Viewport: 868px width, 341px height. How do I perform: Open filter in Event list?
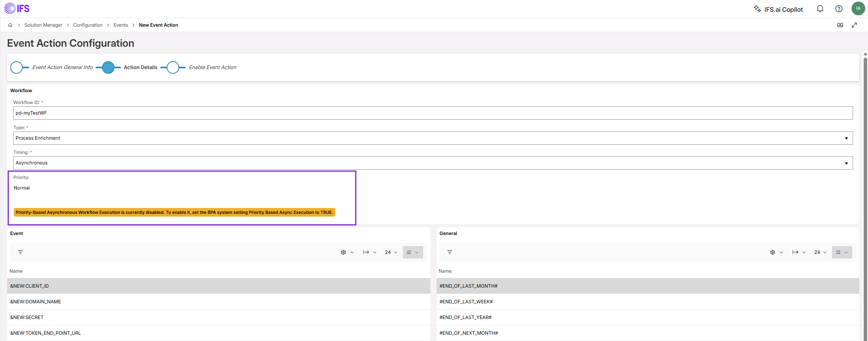20,252
